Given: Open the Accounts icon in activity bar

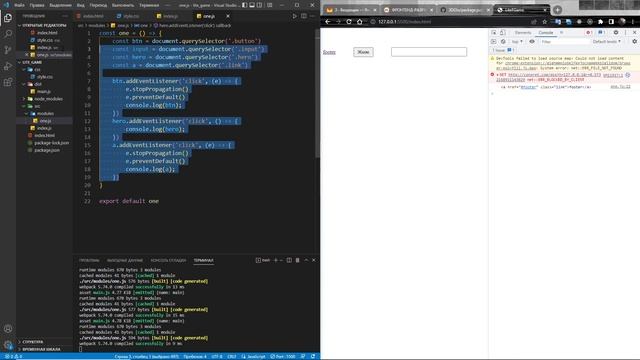Looking at the screenshot, I should tap(8, 329).
